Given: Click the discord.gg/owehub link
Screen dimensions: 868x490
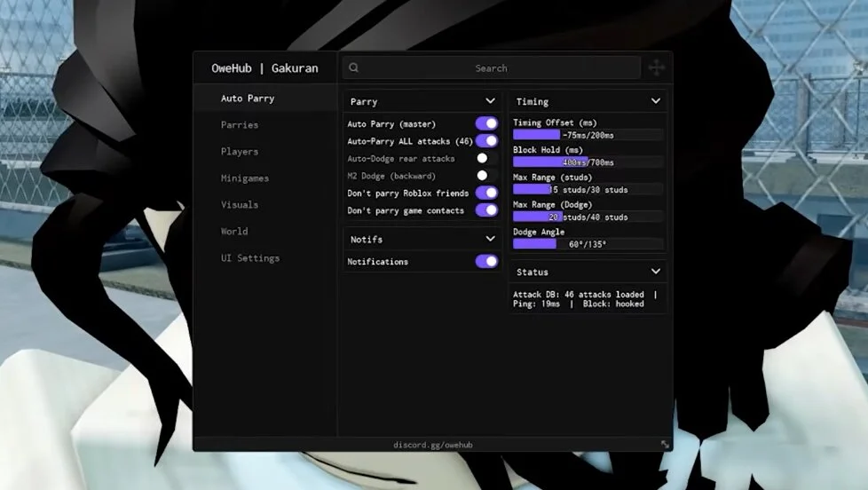Looking at the screenshot, I should pyautogui.click(x=433, y=445).
